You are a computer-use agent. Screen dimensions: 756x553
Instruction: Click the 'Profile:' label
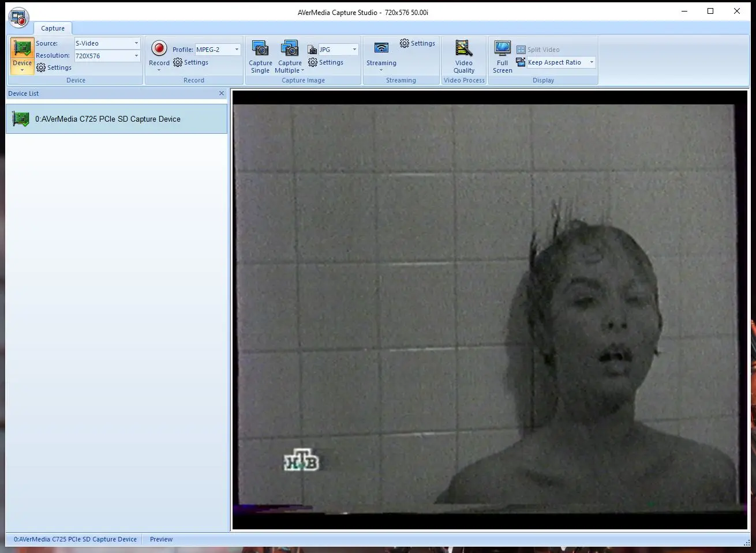183,50
